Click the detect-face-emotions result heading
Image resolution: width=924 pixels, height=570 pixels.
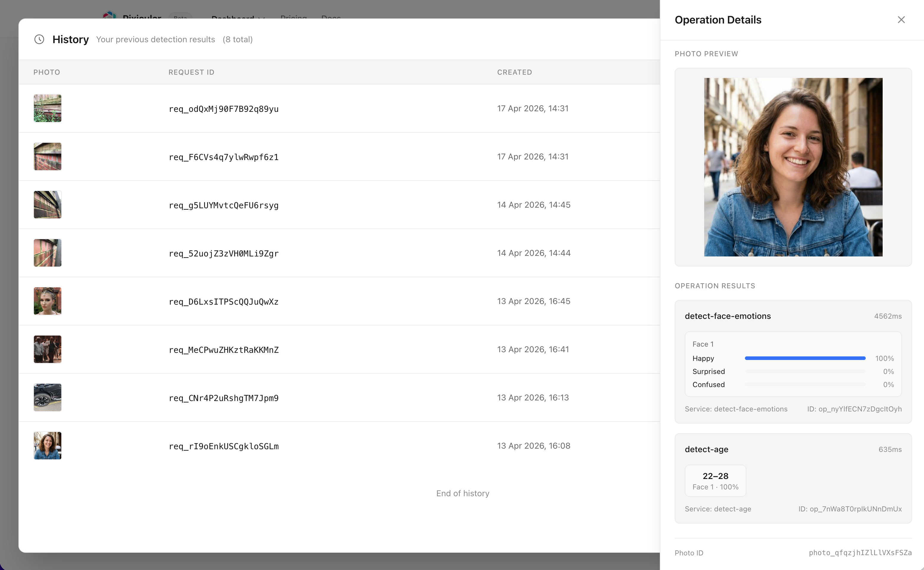(x=728, y=316)
